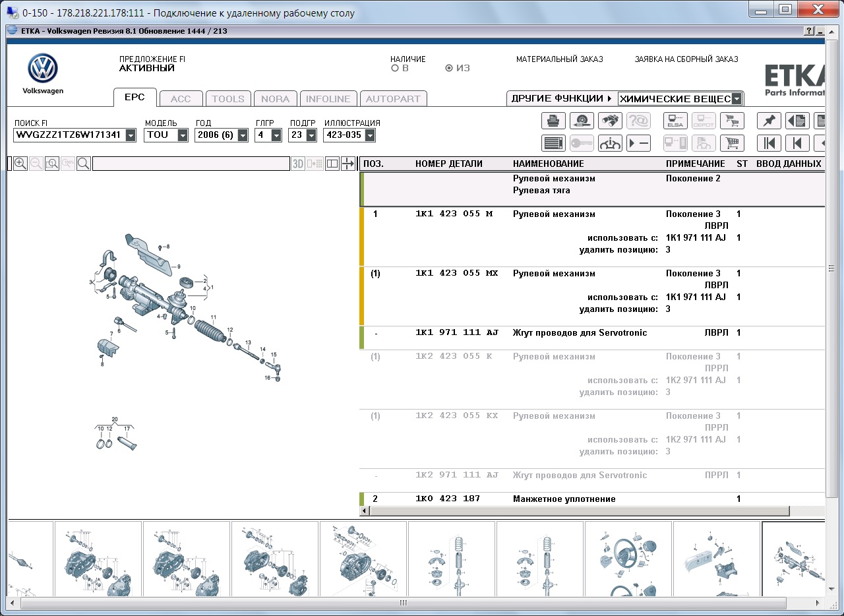Click the zoom-to-region magnifier icon
Image resolution: width=844 pixels, height=616 pixels.
pyautogui.click(x=52, y=164)
